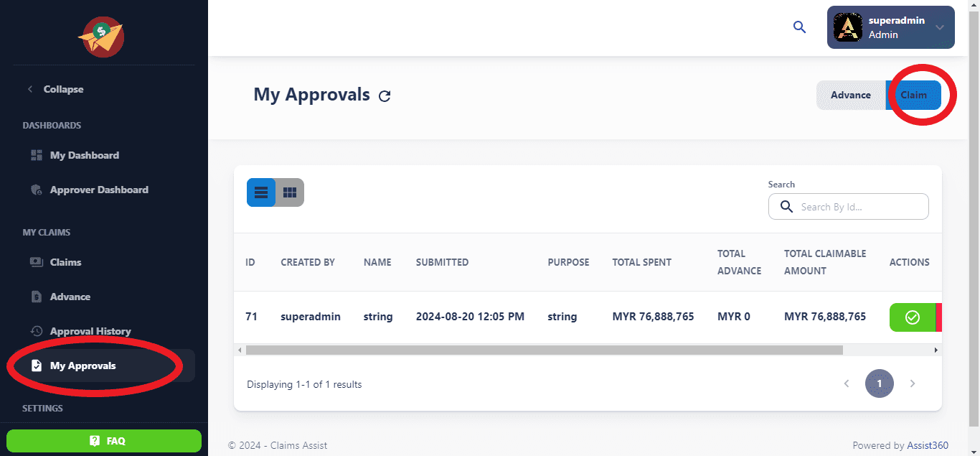Viewport: 980px width, 456px height.
Task: Go to next results page arrow
Action: pos(913,383)
